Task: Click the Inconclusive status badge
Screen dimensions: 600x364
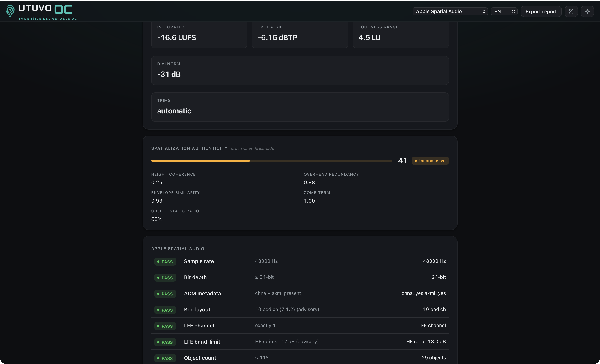Action: [430, 161]
